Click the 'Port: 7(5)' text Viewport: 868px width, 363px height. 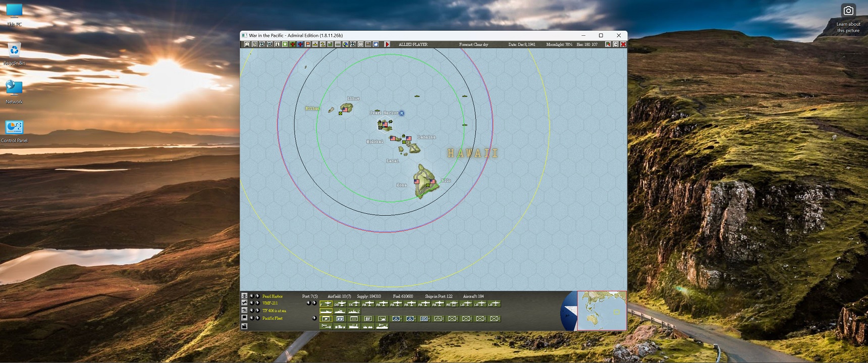[x=310, y=296]
